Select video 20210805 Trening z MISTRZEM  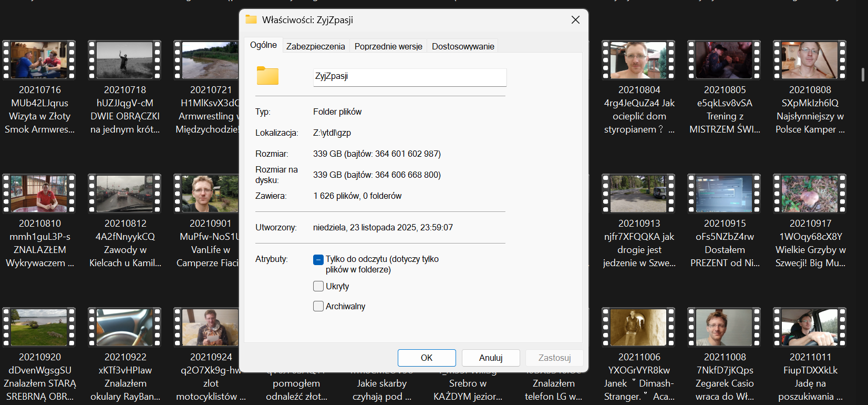[725, 60]
